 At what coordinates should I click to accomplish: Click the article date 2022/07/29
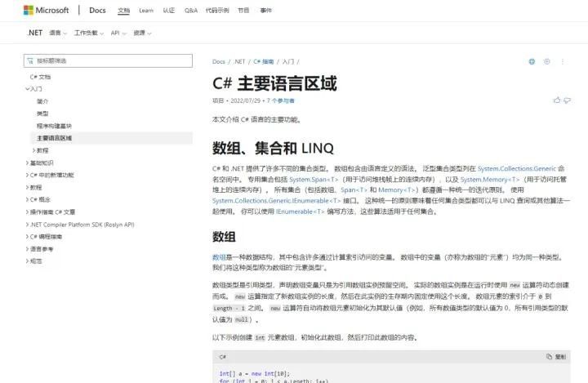tap(245, 100)
